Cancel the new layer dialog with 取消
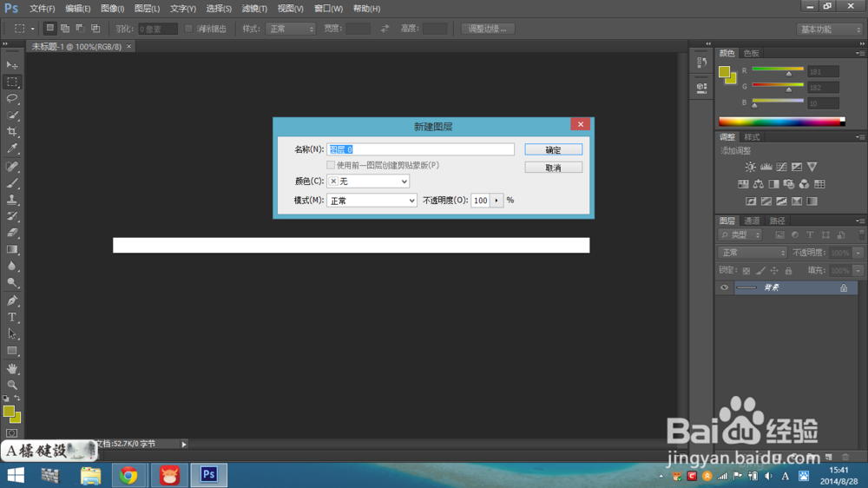Viewport: 868px width, 488px height. (x=554, y=168)
